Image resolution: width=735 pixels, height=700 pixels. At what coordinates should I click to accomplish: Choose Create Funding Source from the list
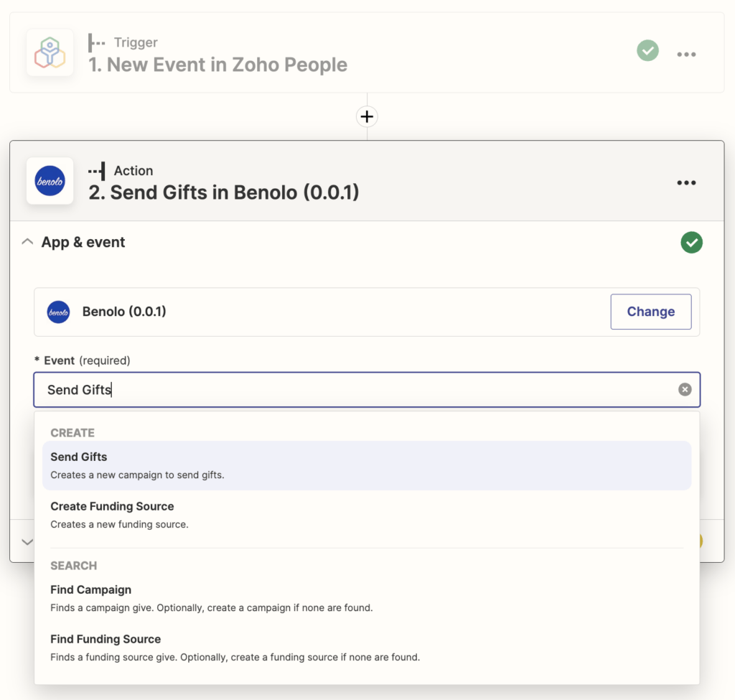click(x=367, y=515)
